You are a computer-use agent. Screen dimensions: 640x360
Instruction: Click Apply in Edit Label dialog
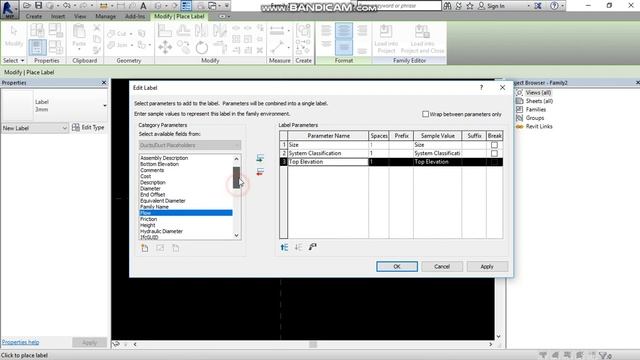point(487,267)
